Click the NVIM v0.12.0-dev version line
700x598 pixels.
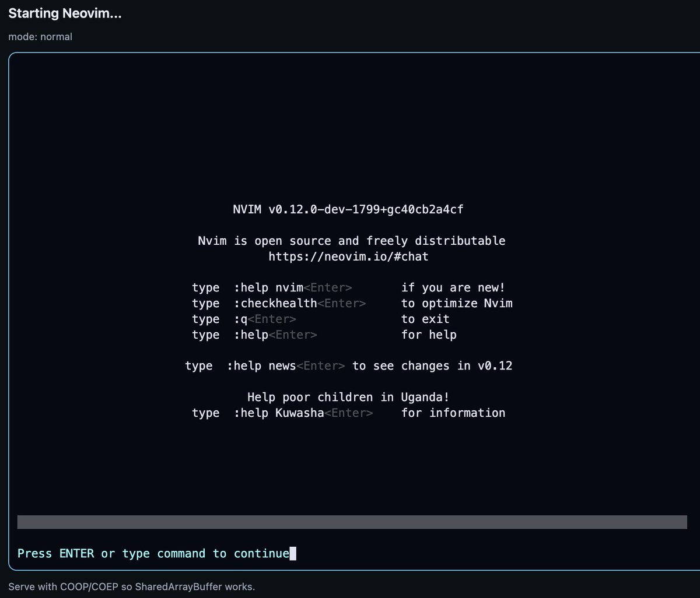tap(348, 209)
